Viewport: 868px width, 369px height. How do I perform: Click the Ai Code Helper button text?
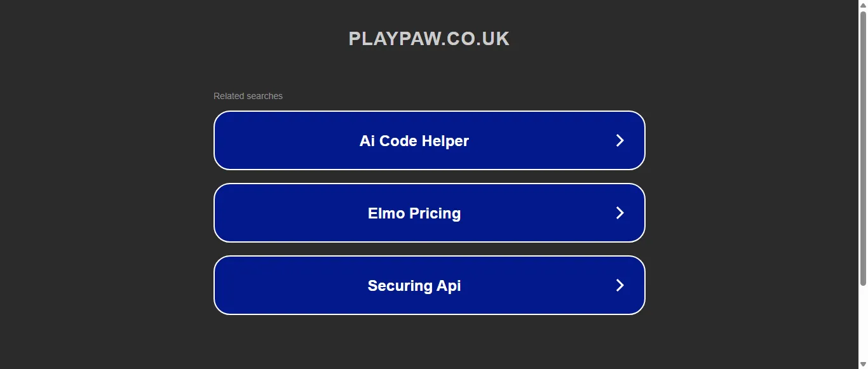pos(414,140)
